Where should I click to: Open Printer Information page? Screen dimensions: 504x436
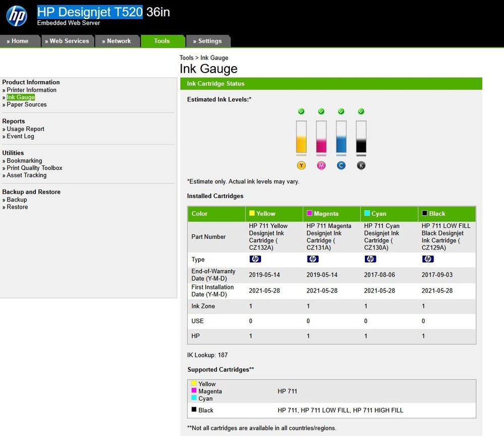[x=31, y=90]
